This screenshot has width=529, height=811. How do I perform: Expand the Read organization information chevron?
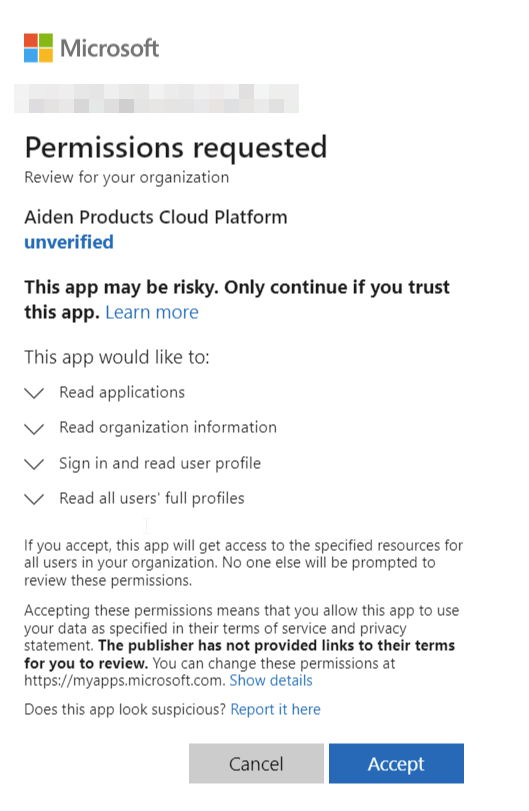point(34,429)
